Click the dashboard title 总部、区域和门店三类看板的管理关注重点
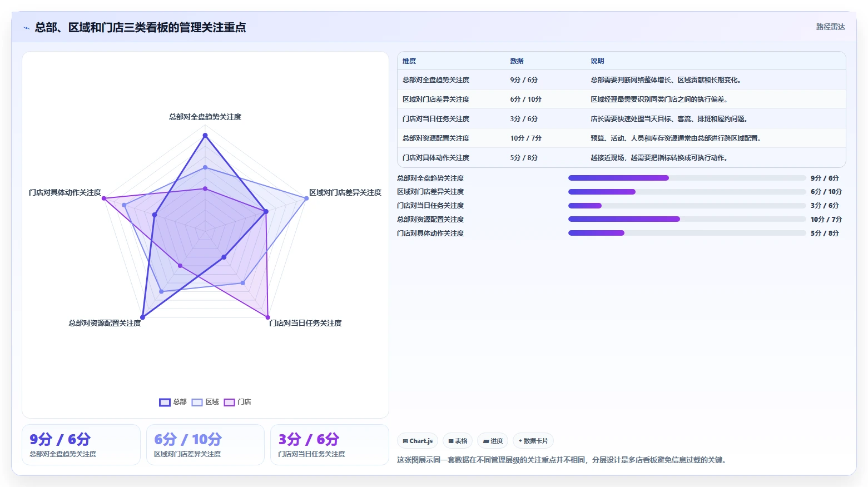Image resolution: width=868 pixels, height=487 pixels. tap(140, 27)
